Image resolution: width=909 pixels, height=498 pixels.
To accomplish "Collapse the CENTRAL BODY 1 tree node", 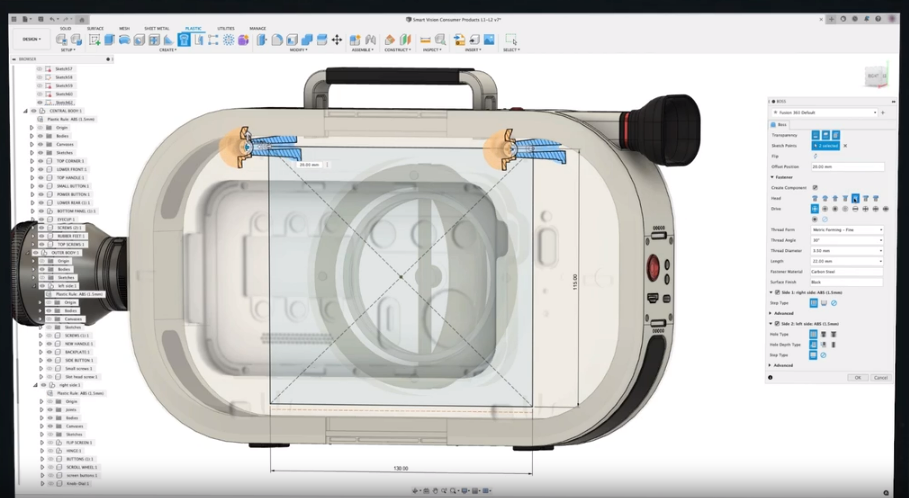I will point(25,111).
